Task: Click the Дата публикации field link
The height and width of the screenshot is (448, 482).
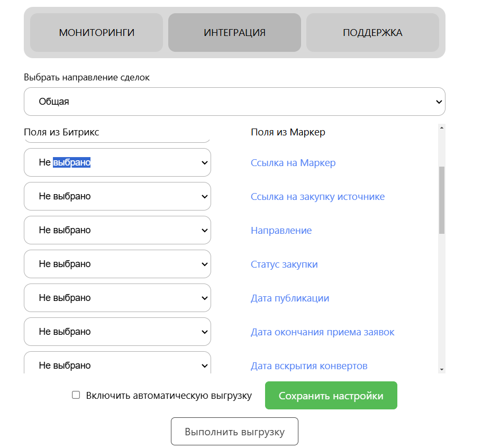Action: click(x=290, y=298)
